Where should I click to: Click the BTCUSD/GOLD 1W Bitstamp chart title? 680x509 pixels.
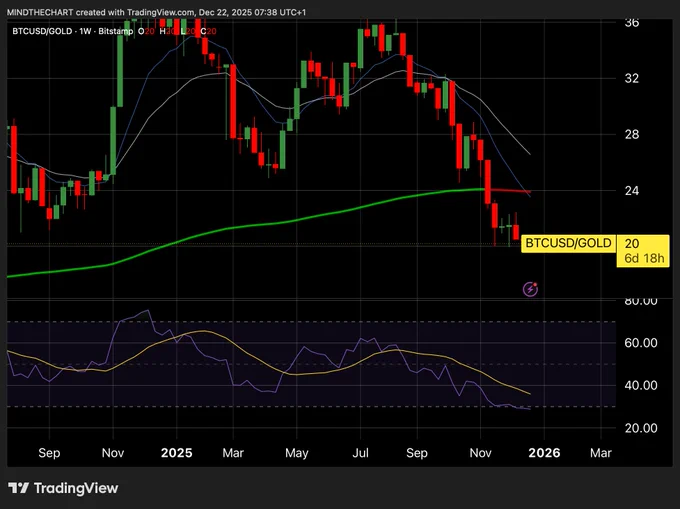[x=72, y=31]
